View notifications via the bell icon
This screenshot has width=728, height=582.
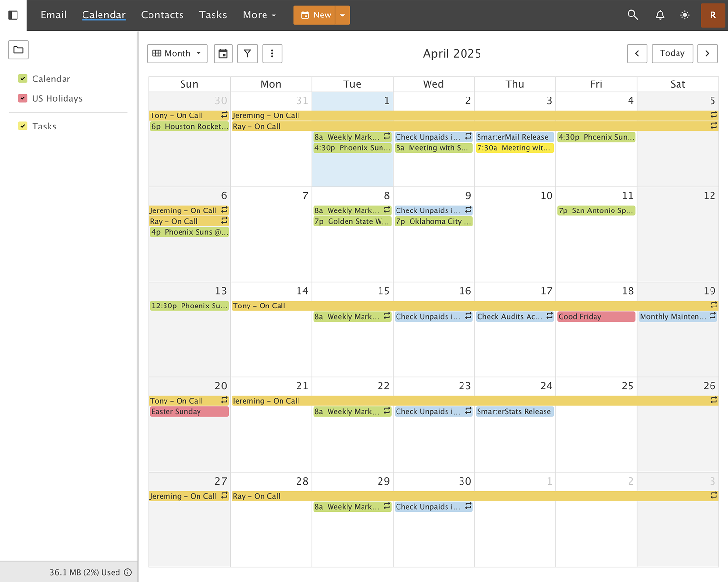660,15
